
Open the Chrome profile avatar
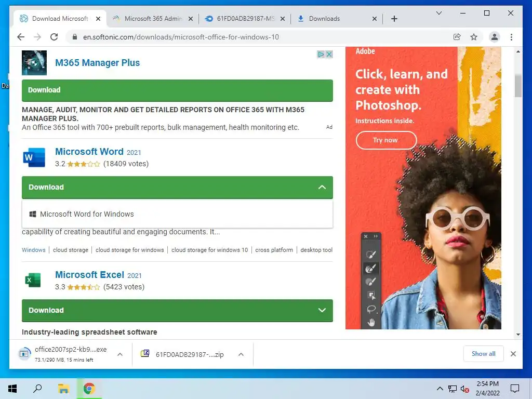[495, 37]
